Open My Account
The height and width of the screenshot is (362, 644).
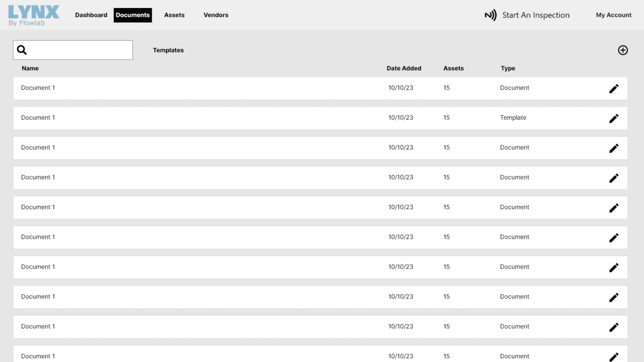point(613,15)
